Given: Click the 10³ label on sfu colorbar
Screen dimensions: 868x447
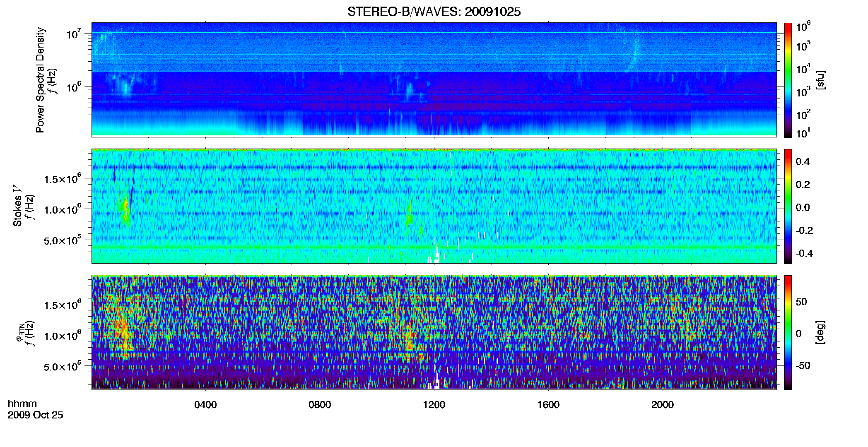Looking at the screenshot, I should tap(803, 91).
